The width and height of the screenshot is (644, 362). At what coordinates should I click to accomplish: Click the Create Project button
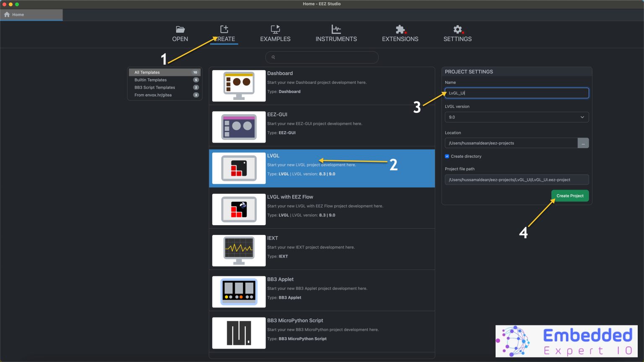[x=570, y=195]
